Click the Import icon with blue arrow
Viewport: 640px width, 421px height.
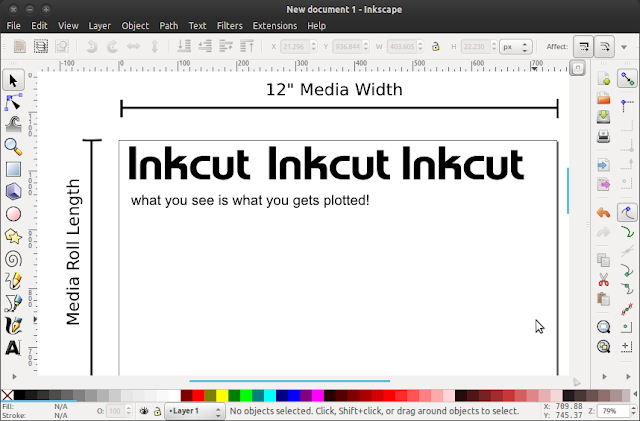click(x=603, y=165)
